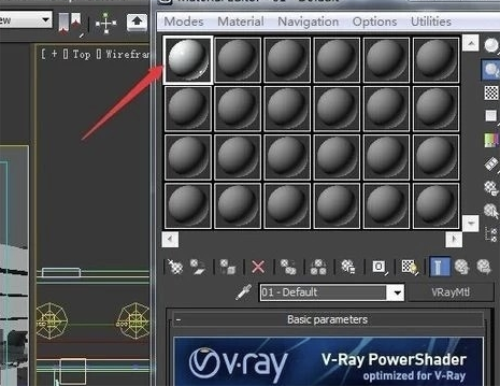This screenshot has height=386, width=500.
Task: Toggle the Backlight side button
Action: 491,69
